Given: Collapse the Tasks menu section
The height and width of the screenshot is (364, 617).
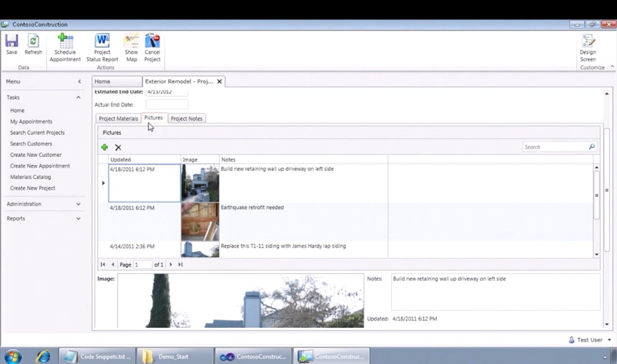Looking at the screenshot, I should (78, 97).
